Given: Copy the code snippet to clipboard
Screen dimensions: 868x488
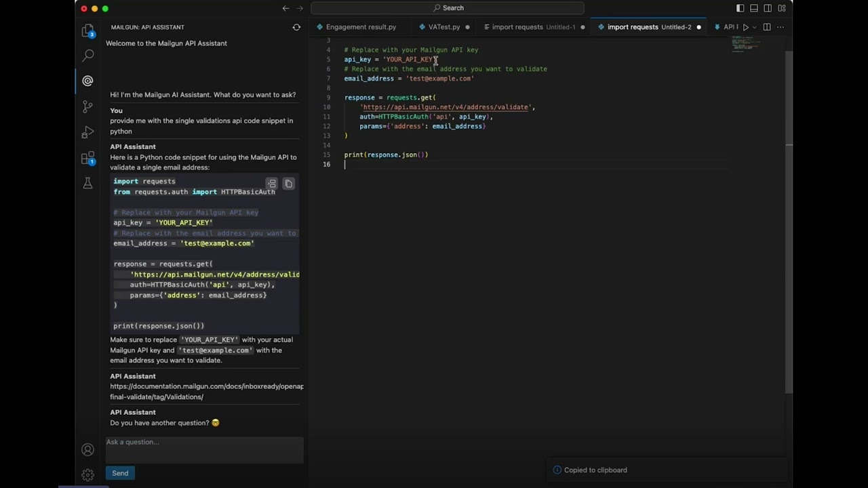Looking at the screenshot, I should [x=288, y=184].
